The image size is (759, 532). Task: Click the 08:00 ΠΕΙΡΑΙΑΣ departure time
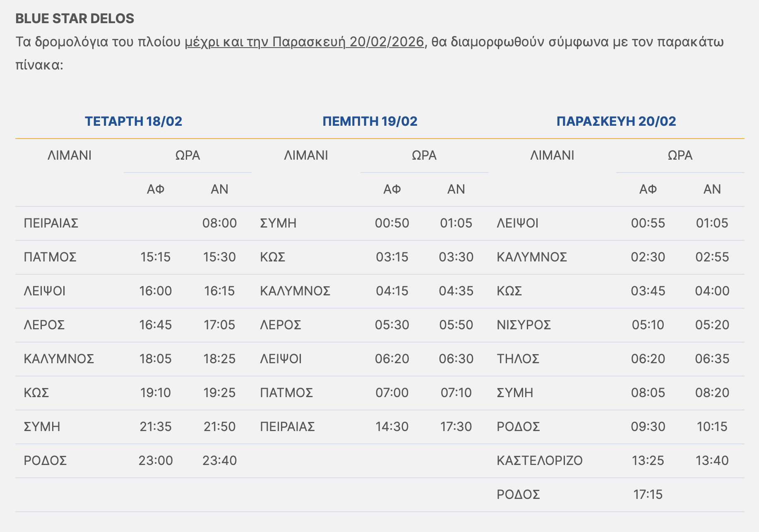pyautogui.click(x=219, y=223)
